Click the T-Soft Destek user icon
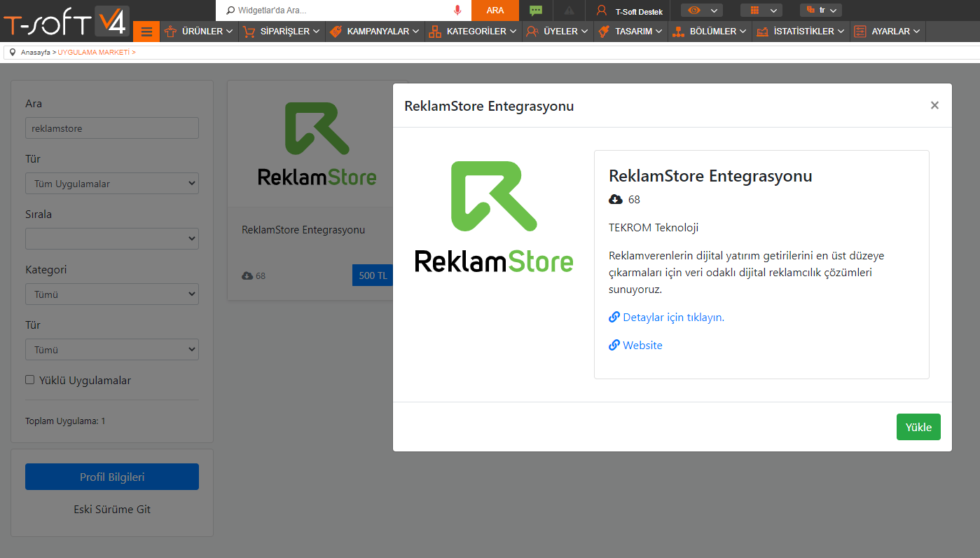The image size is (980, 558). pyautogui.click(x=601, y=11)
